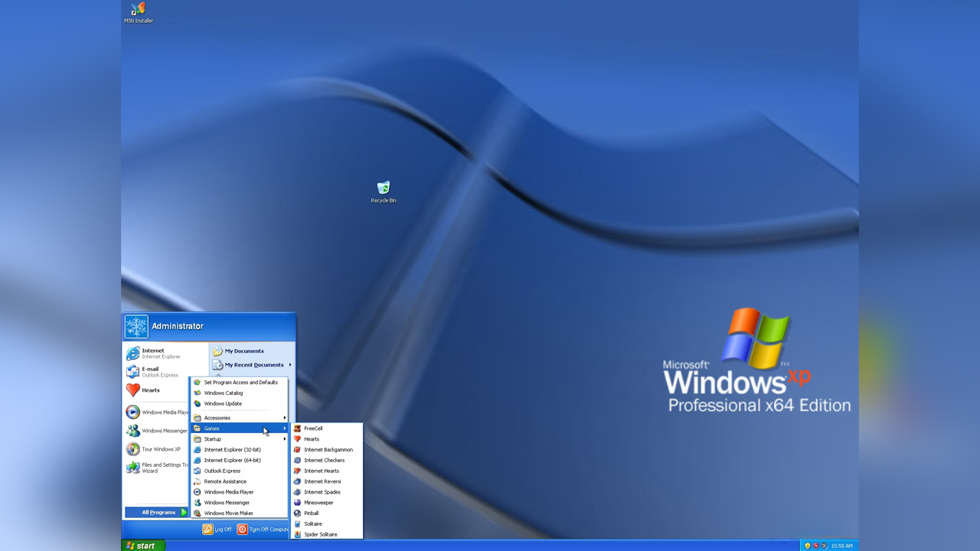
Task: Select Solitaire in the Games list
Action: click(x=312, y=523)
